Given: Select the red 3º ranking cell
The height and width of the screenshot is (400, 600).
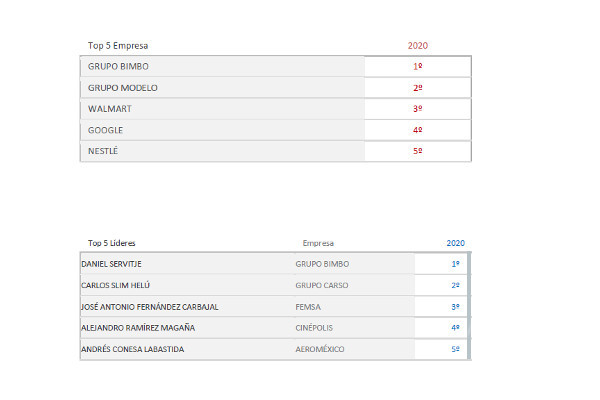Looking at the screenshot, I should point(417,109).
